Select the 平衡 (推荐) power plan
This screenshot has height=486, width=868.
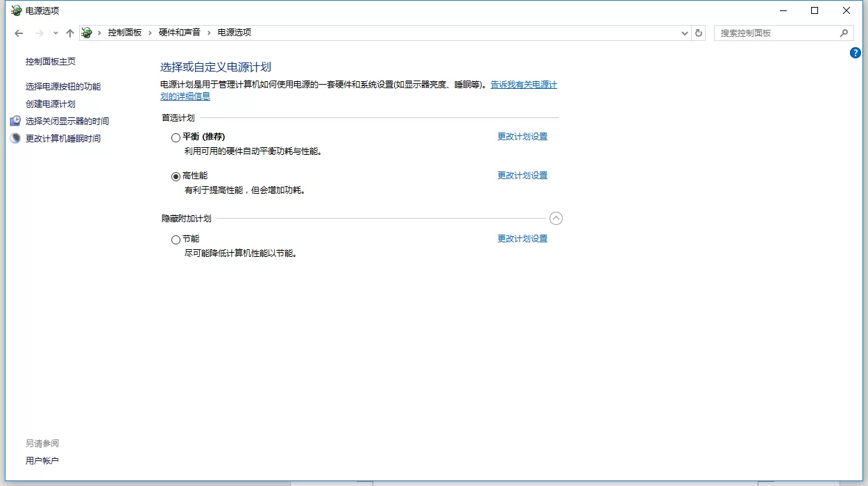pyautogui.click(x=176, y=137)
